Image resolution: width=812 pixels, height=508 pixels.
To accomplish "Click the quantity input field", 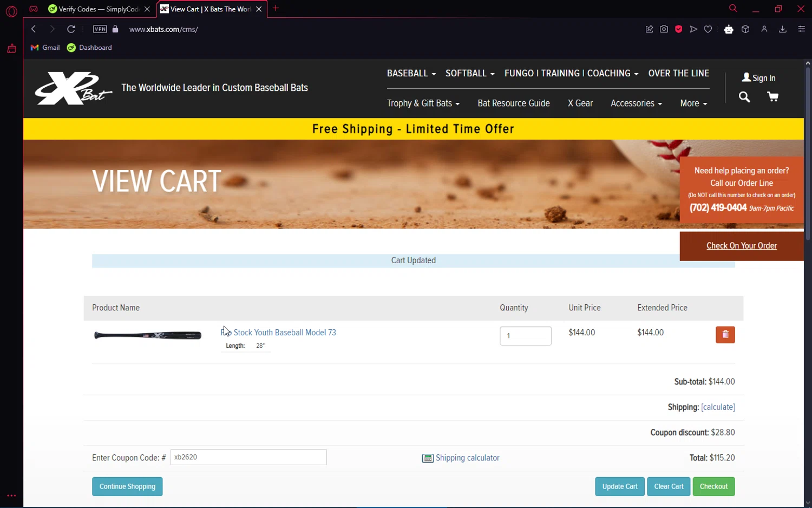I will pos(526,336).
